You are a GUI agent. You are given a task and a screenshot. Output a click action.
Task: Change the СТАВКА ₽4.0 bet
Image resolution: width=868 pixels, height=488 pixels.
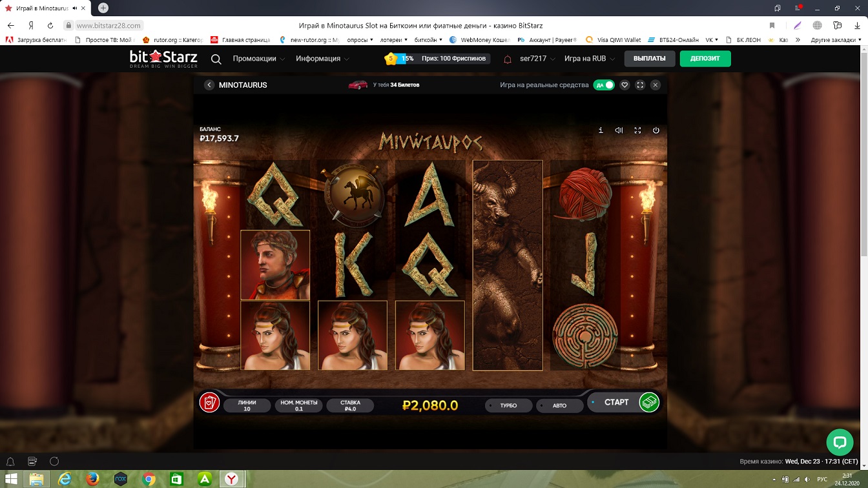(350, 405)
